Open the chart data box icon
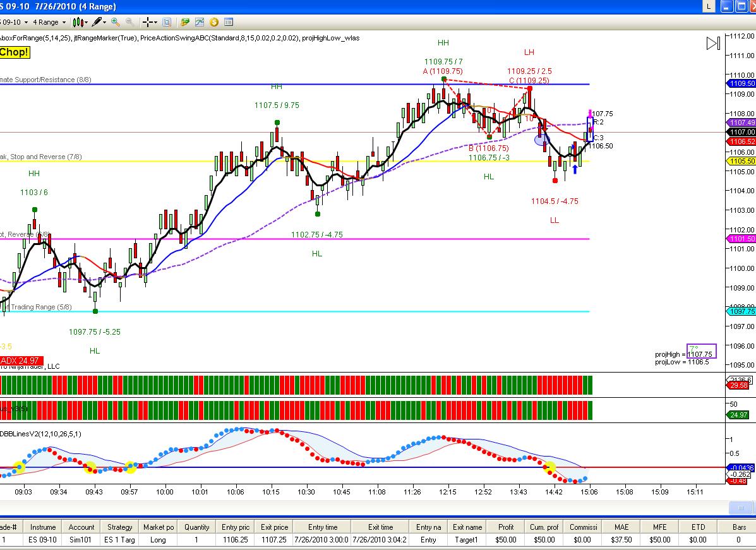Screen dimensions: 756x550 click(x=167, y=22)
